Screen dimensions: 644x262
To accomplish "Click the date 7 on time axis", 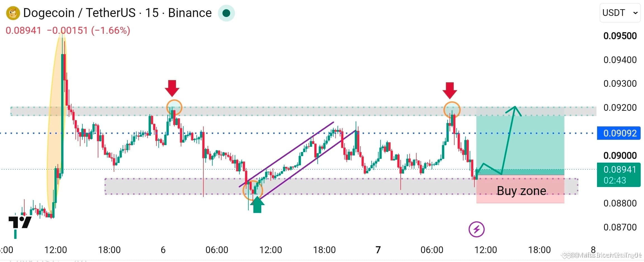I will [x=378, y=250].
